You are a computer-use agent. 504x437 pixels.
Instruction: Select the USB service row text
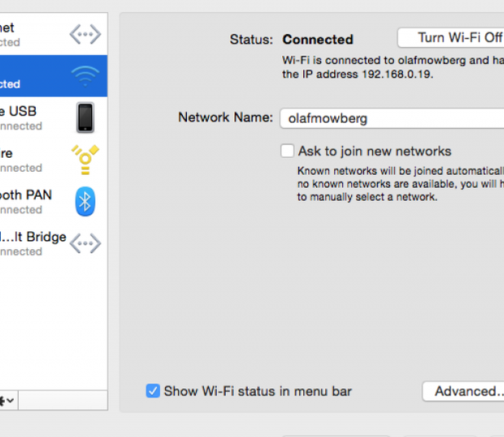(19, 111)
